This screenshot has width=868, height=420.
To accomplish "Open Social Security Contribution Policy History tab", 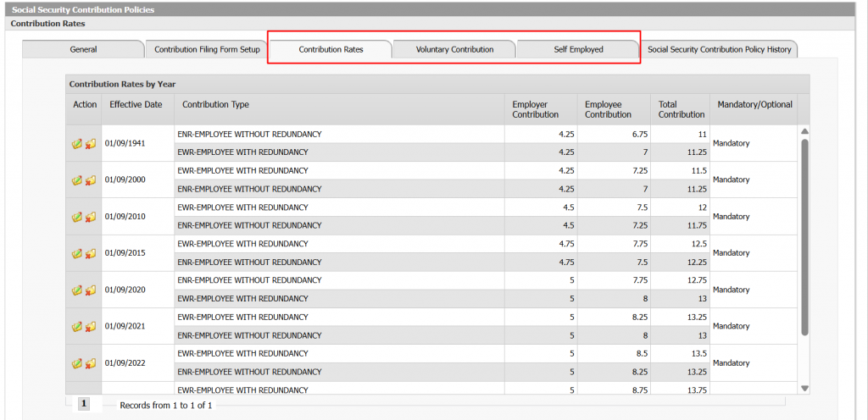I will click(x=720, y=49).
